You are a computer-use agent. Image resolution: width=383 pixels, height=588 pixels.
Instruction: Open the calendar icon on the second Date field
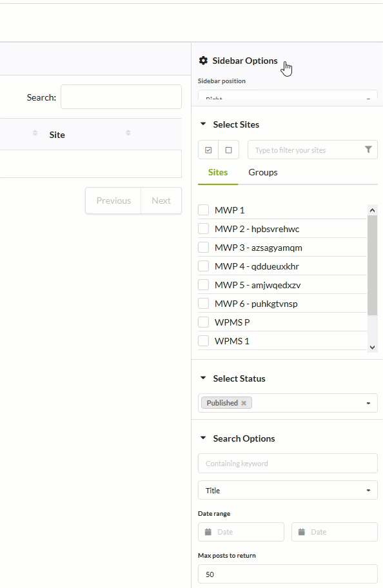coord(300,531)
